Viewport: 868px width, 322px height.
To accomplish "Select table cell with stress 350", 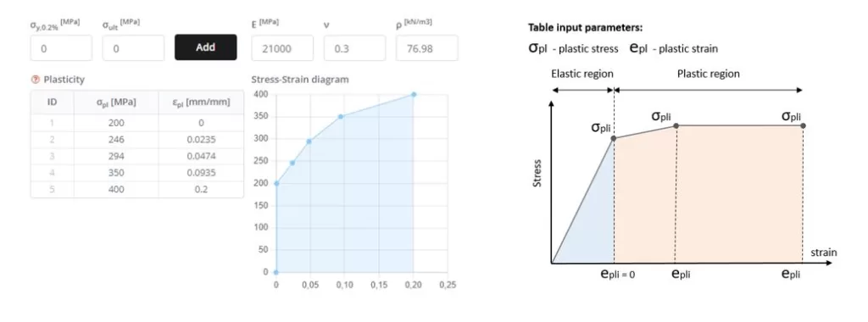I will 116,173.
